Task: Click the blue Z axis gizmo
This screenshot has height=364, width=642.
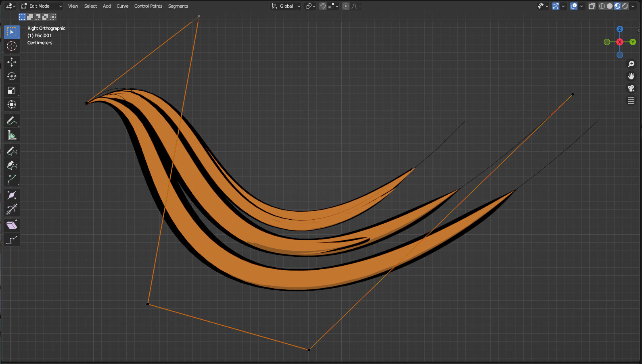Action: (x=620, y=29)
